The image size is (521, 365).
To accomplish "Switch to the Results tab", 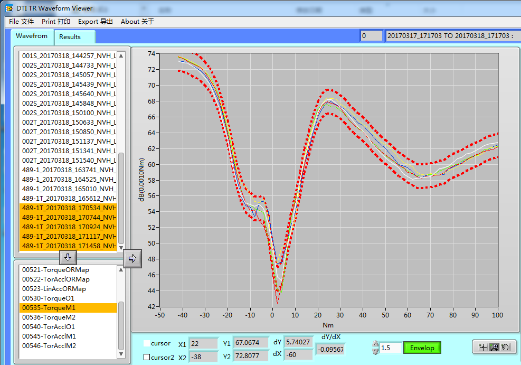I will pos(70,37).
